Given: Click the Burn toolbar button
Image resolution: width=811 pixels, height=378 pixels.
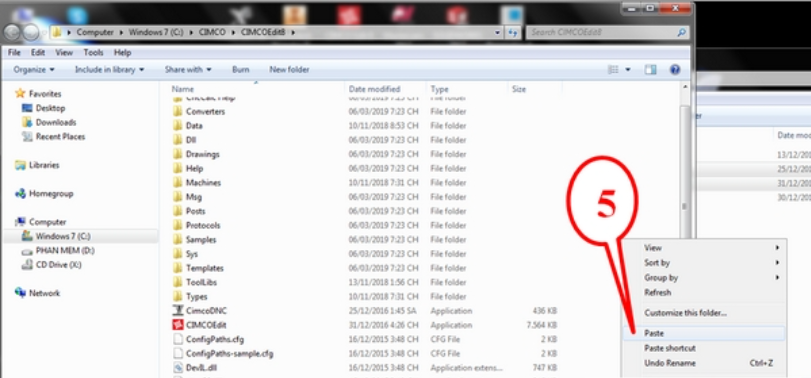Looking at the screenshot, I should [x=241, y=70].
